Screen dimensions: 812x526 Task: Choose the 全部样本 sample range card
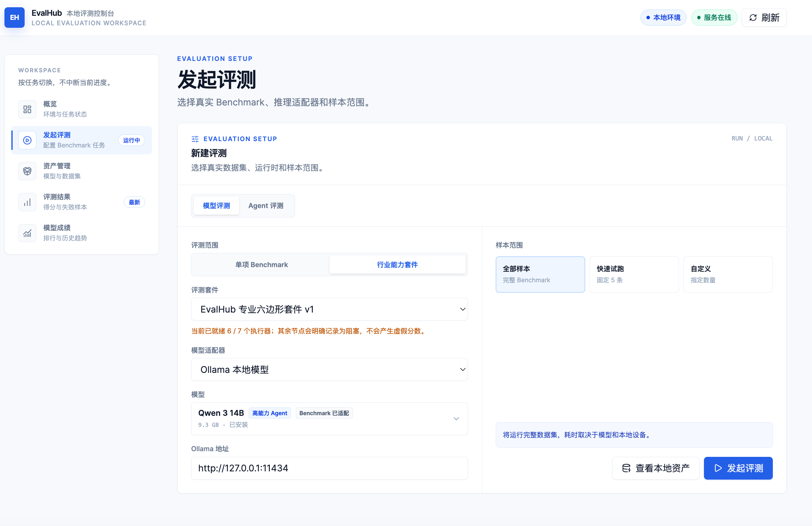tap(540, 274)
